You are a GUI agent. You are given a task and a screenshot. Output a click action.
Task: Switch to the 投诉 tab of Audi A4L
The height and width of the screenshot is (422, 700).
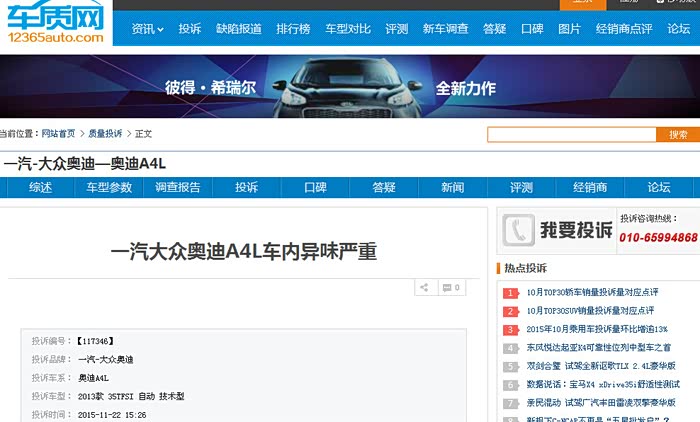pyautogui.click(x=246, y=187)
